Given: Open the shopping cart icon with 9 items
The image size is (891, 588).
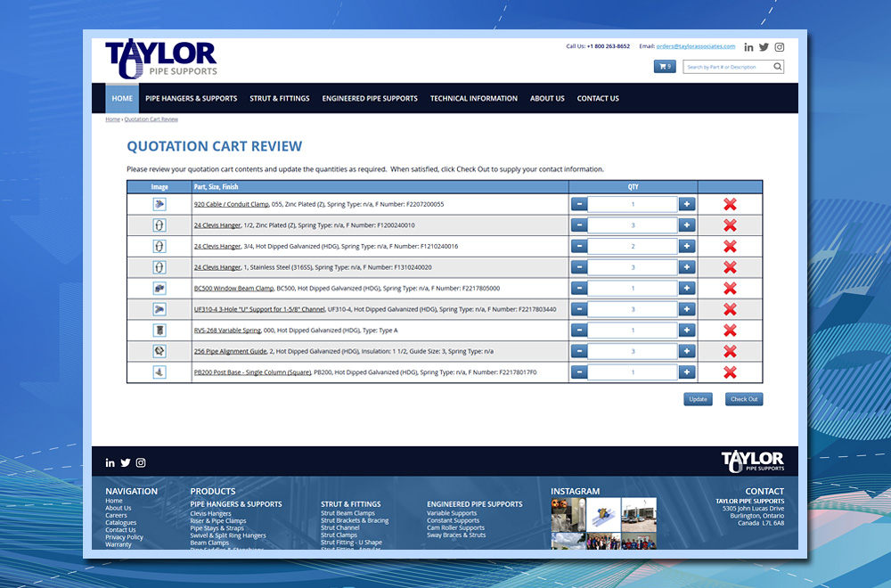Looking at the screenshot, I should pos(665,67).
